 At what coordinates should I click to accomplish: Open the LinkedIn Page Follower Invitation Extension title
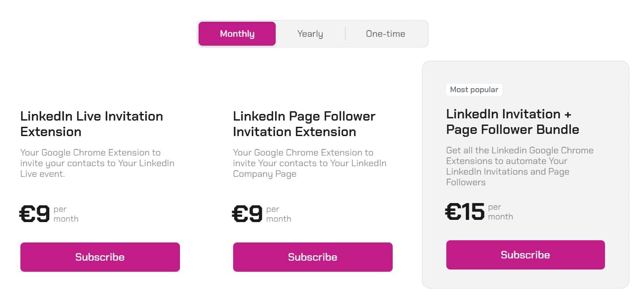click(304, 124)
